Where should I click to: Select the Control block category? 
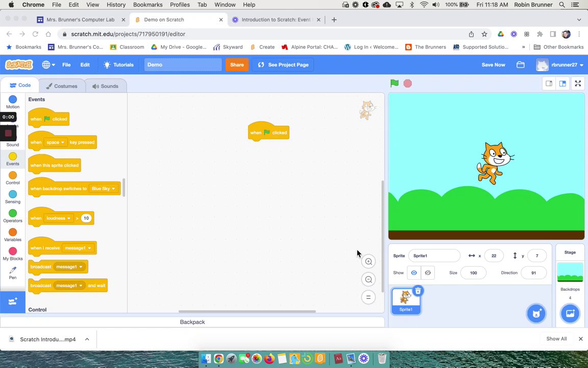[13, 178]
